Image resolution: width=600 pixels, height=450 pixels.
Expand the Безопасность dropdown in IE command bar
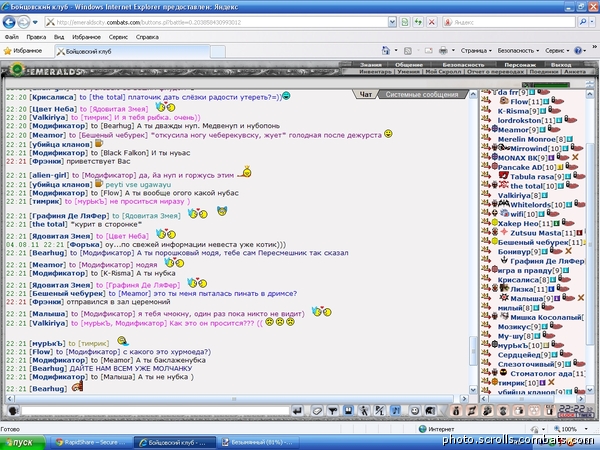[x=518, y=51]
